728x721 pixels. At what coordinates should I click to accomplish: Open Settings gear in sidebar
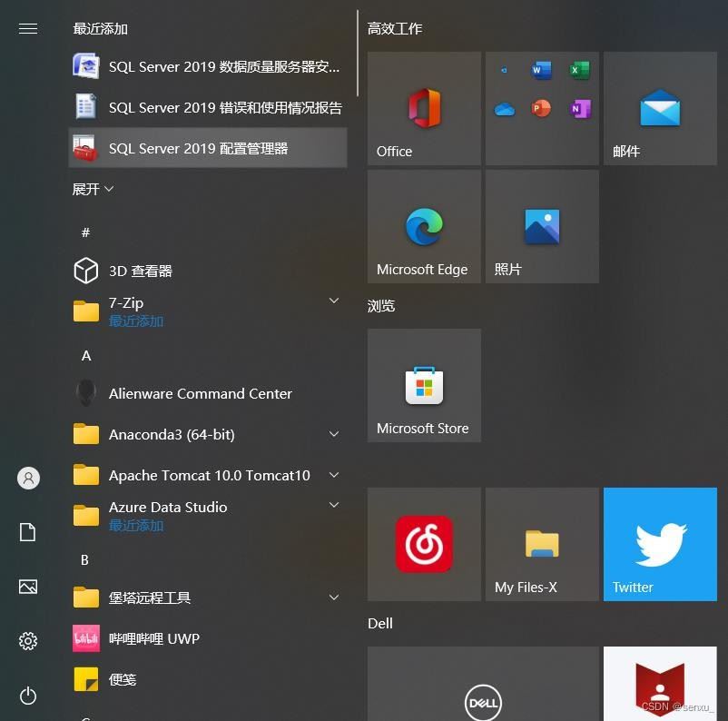pos(28,641)
